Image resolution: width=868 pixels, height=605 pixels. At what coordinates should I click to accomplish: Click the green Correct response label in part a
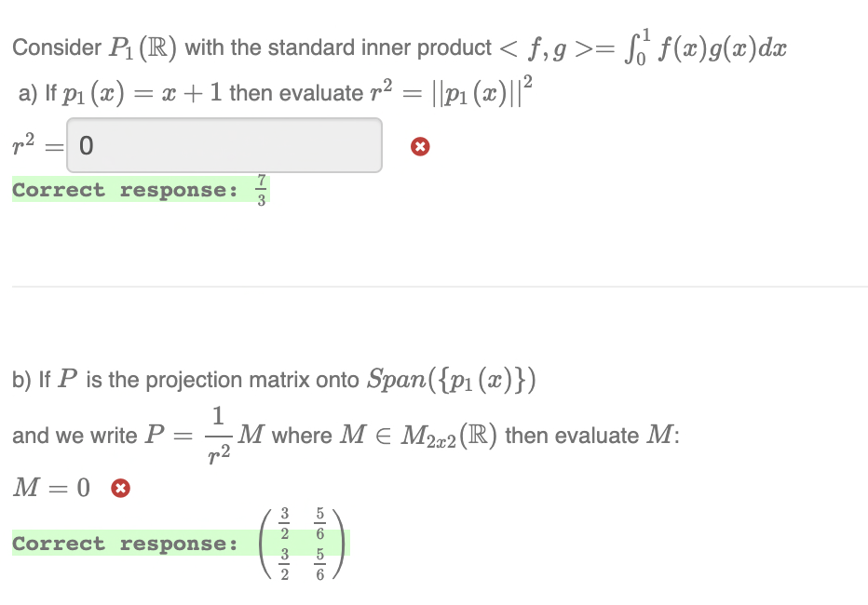(x=124, y=190)
